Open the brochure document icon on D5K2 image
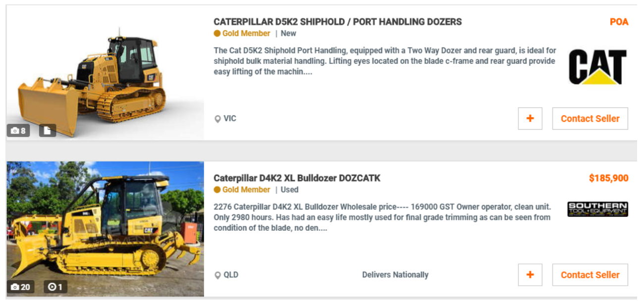The image size is (644, 305). point(48,131)
